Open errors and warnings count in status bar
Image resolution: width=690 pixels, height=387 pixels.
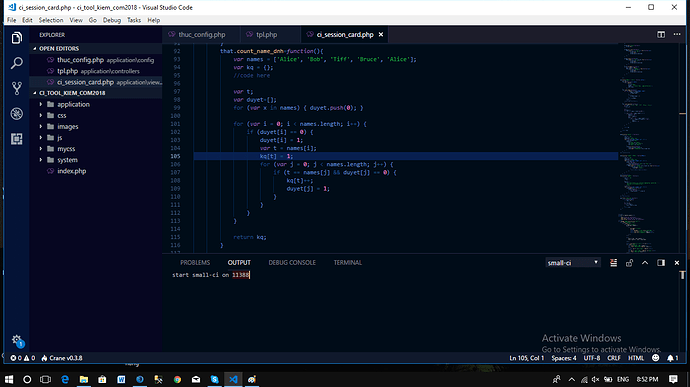22,358
